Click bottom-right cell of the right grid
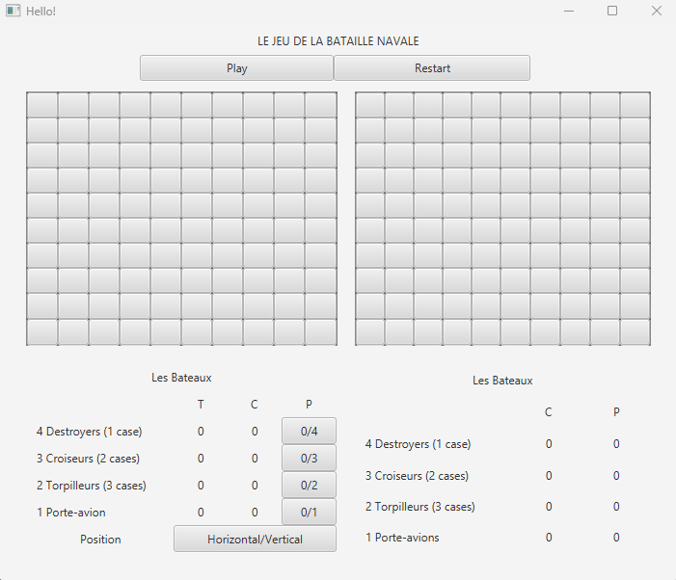The width and height of the screenshot is (676, 580). (x=635, y=332)
